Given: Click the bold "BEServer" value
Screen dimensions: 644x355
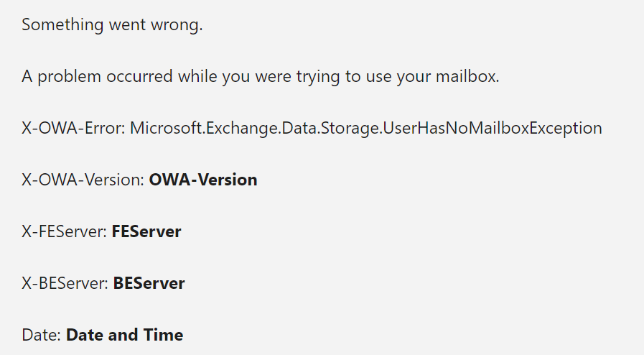Looking at the screenshot, I should pos(149,283).
